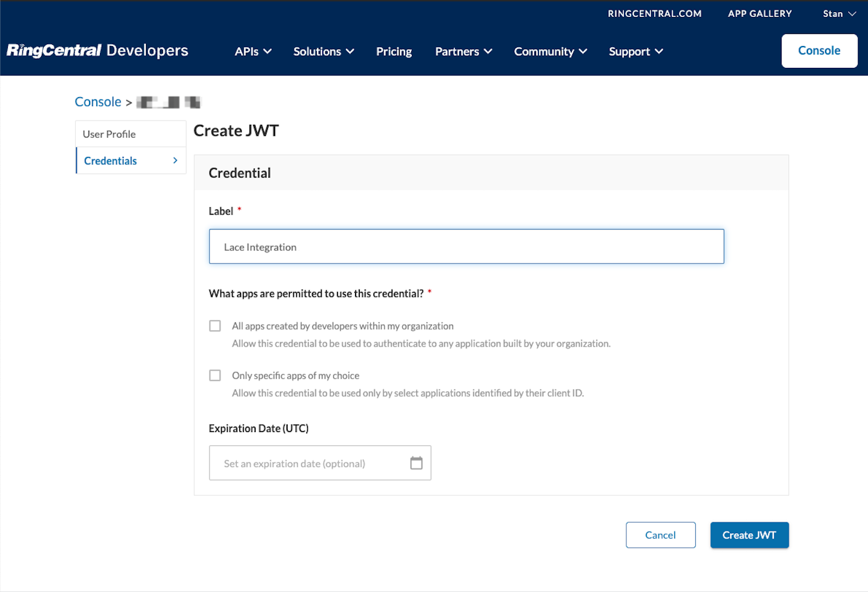
Task: Tick 'Only specific apps of my choice'
Action: [215, 376]
